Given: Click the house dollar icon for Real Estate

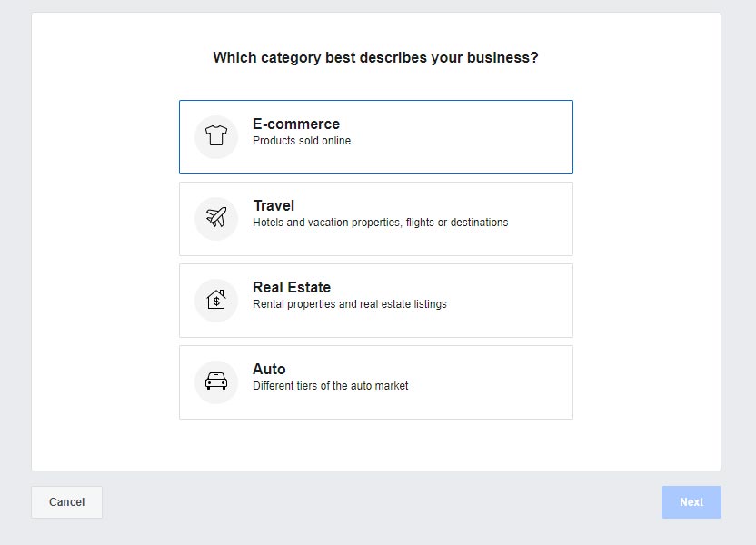Looking at the screenshot, I should (x=216, y=300).
